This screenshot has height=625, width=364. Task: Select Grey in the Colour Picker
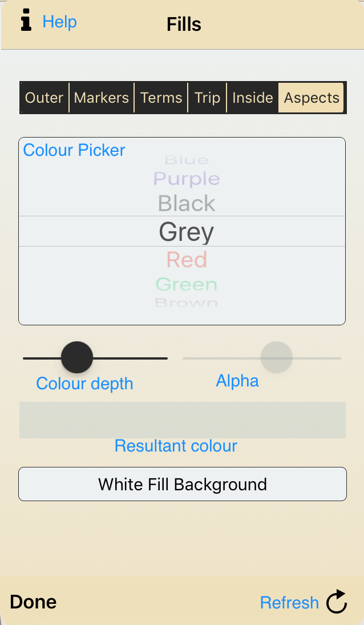186,231
